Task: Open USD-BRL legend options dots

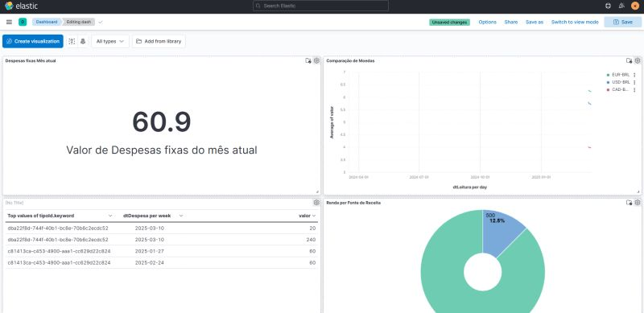Action: pyautogui.click(x=634, y=83)
